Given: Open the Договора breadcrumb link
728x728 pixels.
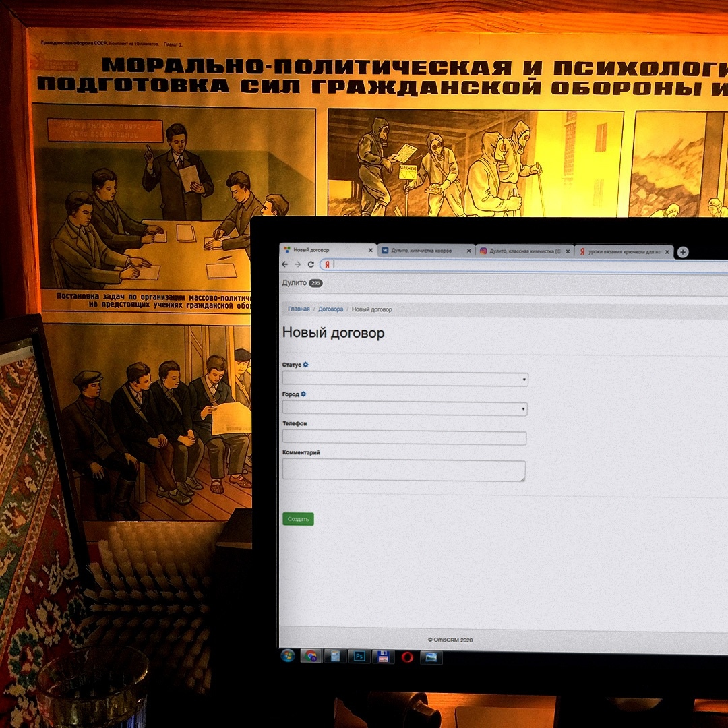Looking at the screenshot, I should [x=330, y=309].
